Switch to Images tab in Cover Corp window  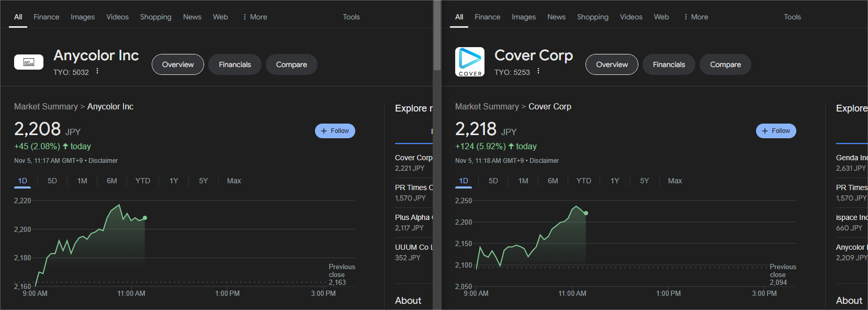tap(524, 17)
